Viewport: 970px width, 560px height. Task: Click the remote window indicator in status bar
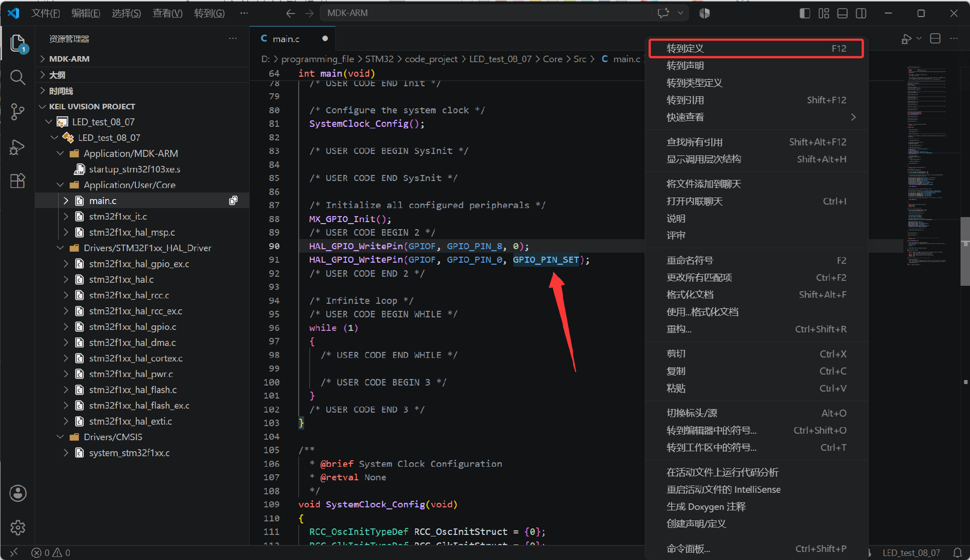14,552
